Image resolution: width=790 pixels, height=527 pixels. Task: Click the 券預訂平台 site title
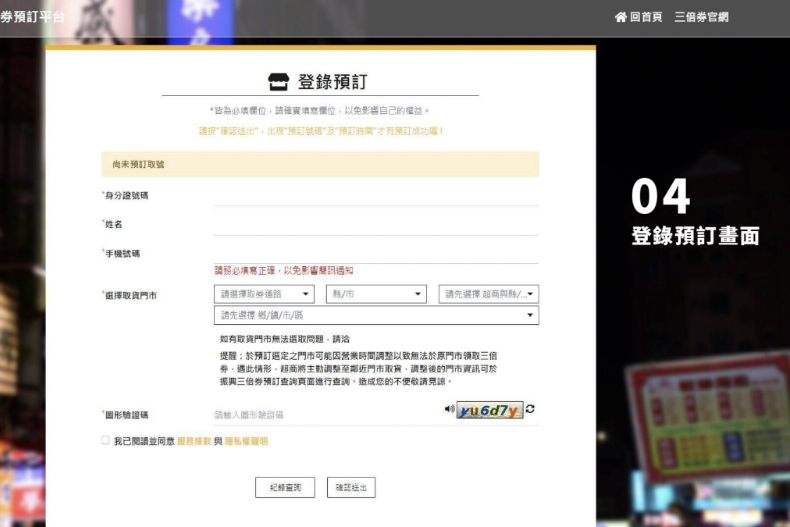(x=32, y=17)
